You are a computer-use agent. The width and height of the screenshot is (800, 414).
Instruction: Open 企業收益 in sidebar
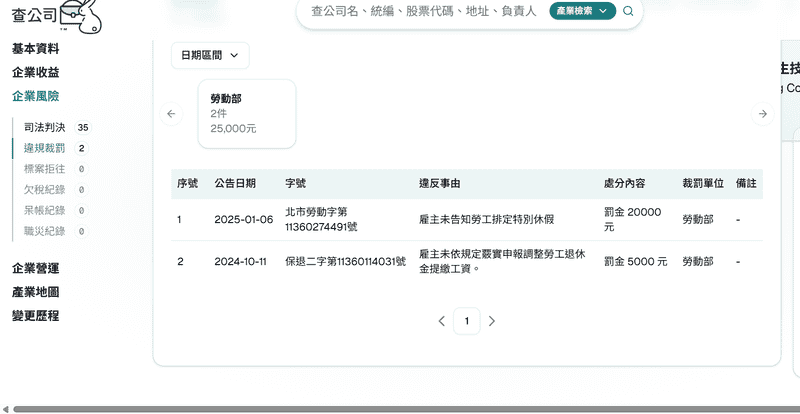tap(35, 72)
